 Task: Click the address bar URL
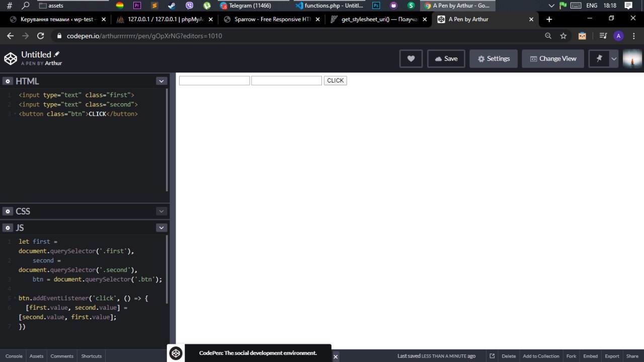point(144,36)
